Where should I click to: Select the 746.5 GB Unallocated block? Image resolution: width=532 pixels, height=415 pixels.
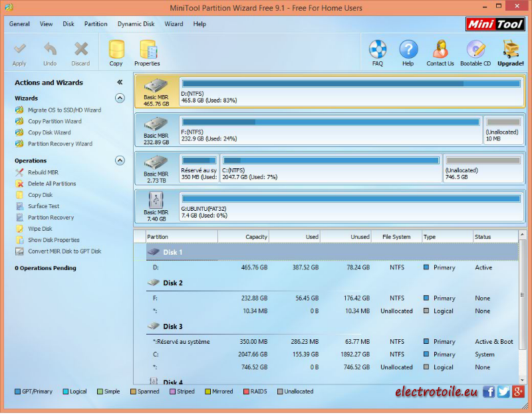click(483, 168)
